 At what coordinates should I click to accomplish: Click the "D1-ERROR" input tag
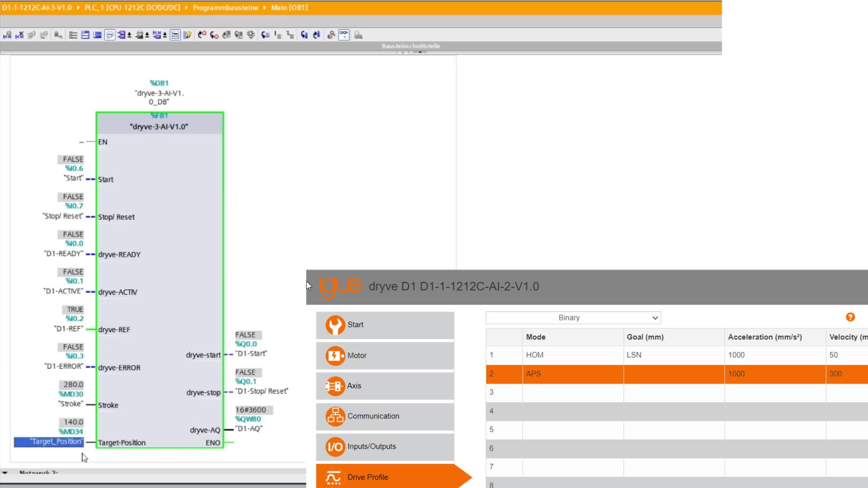[x=64, y=366]
